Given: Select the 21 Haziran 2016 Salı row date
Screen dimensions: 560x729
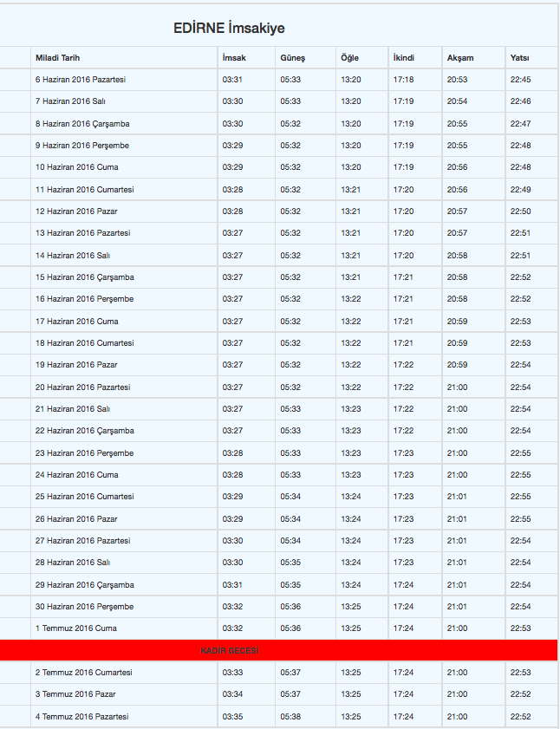Looking at the screenshot, I should pyautogui.click(x=72, y=409).
